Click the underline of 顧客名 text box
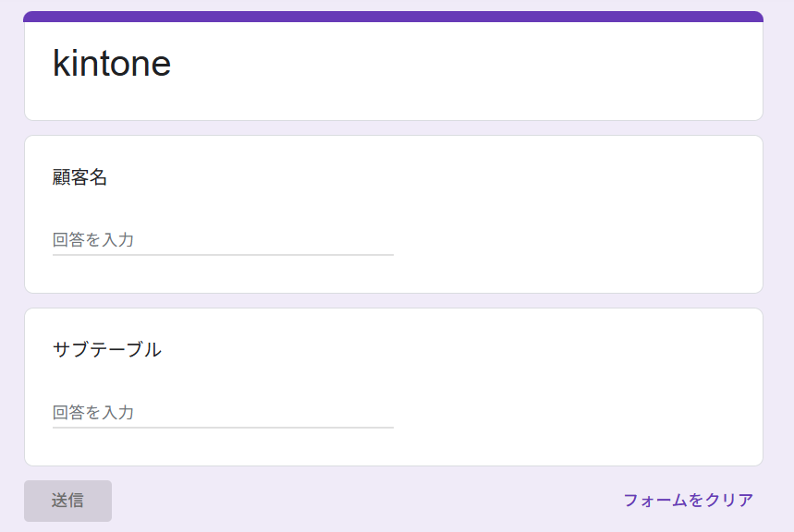This screenshot has height=532, width=794. point(223,254)
